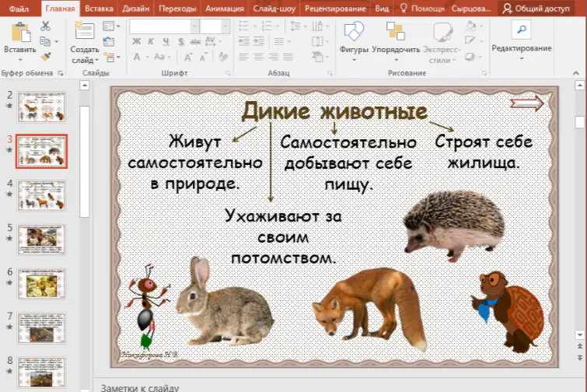Click the Редактирование magnifier icon

[x=521, y=30]
